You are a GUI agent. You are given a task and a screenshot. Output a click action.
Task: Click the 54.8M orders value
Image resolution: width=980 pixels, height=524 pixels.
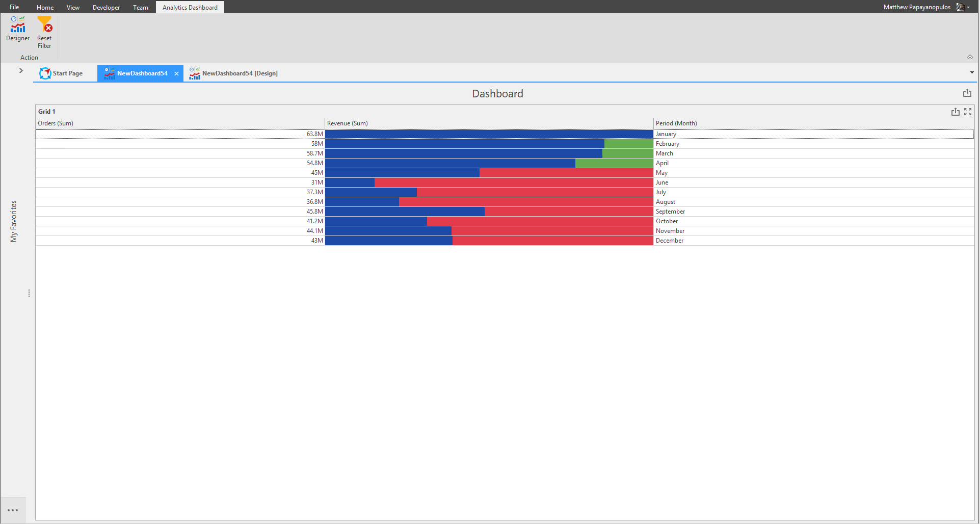(314, 163)
